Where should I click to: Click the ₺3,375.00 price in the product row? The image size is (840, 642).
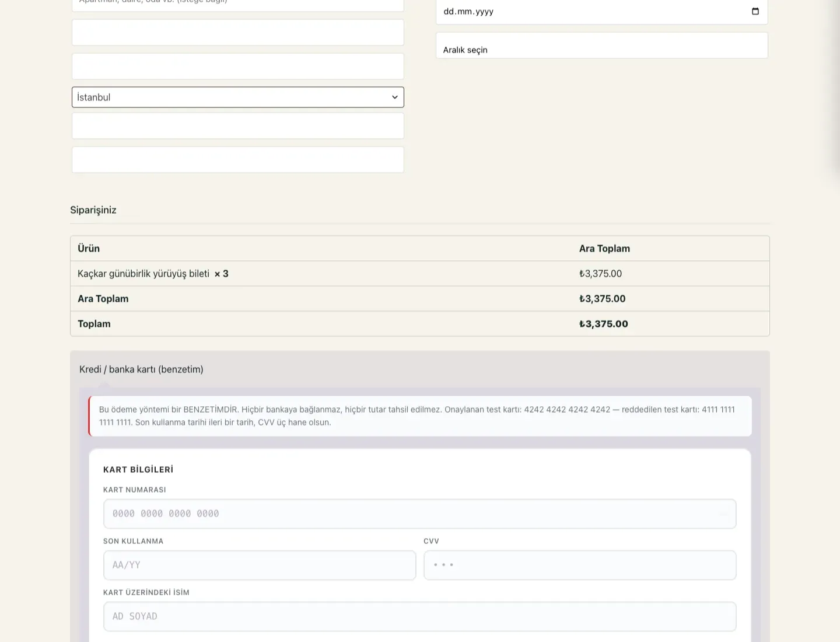point(600,274)
